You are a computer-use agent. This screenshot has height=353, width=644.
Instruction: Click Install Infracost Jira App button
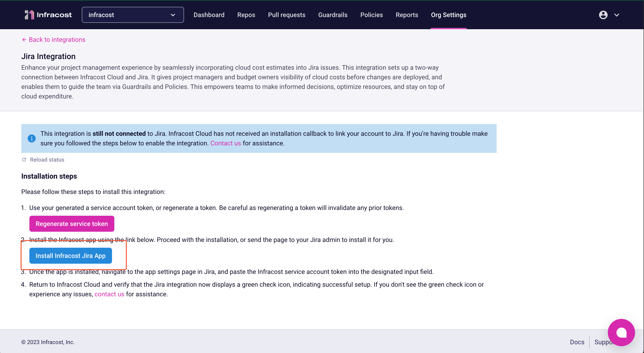click(70, 256)
